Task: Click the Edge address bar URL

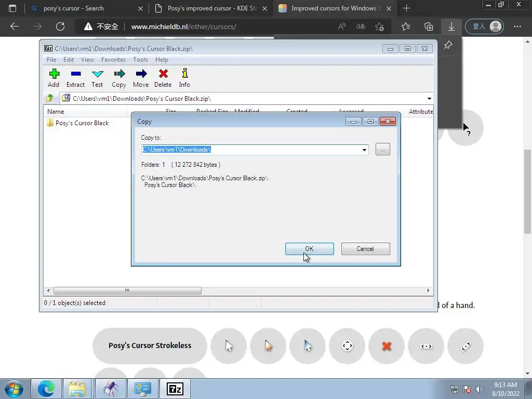Action: point(183,26)
